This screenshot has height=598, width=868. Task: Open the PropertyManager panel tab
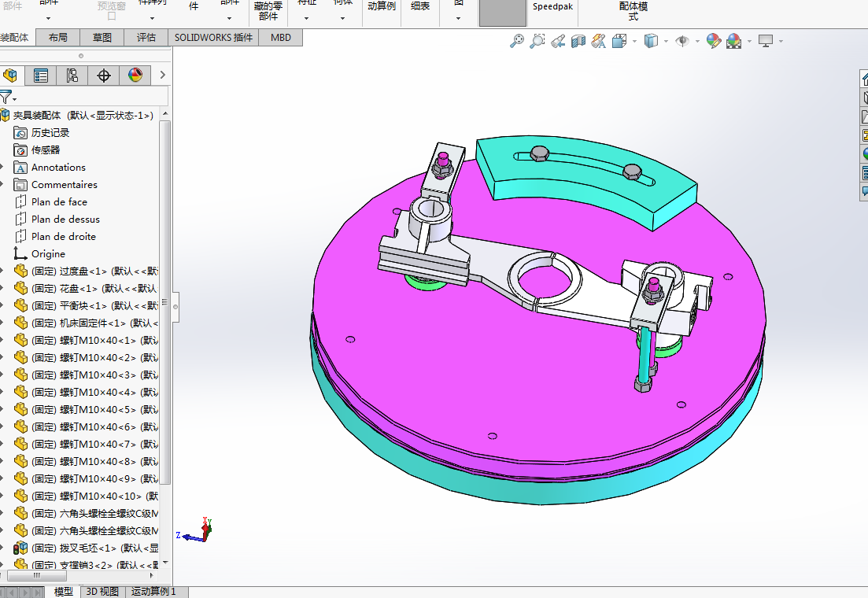tap(41, 76)
